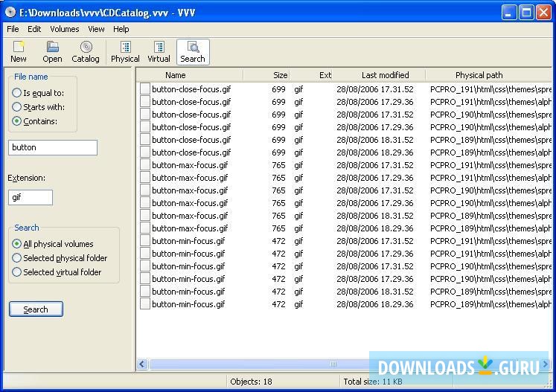Click the horizontal scrollbar left arrow

[142, 364]
